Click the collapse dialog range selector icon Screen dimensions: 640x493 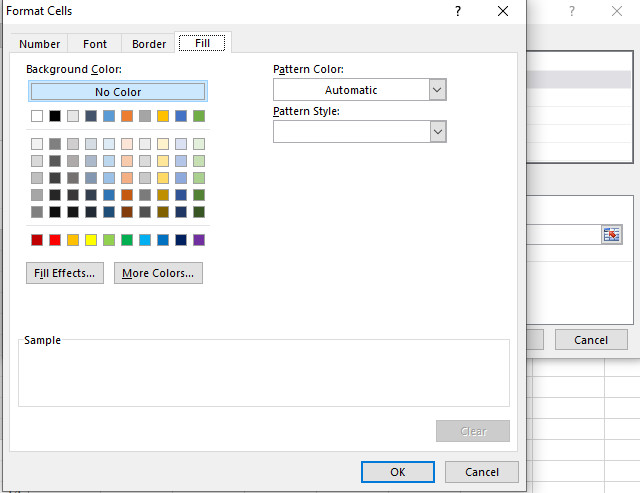[x=611, y=234]
